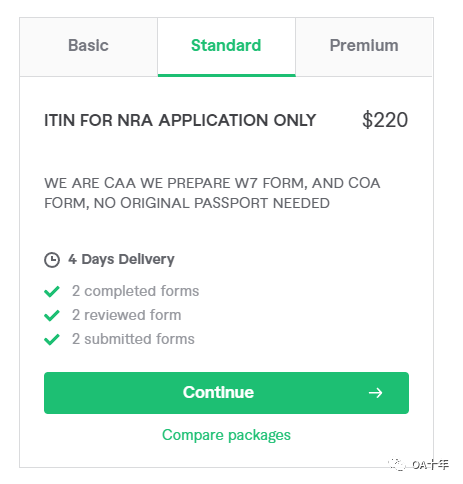This screenshot has width=463, height=484.
Task: Click the $220 price label
Action: (x=385, y=120)
